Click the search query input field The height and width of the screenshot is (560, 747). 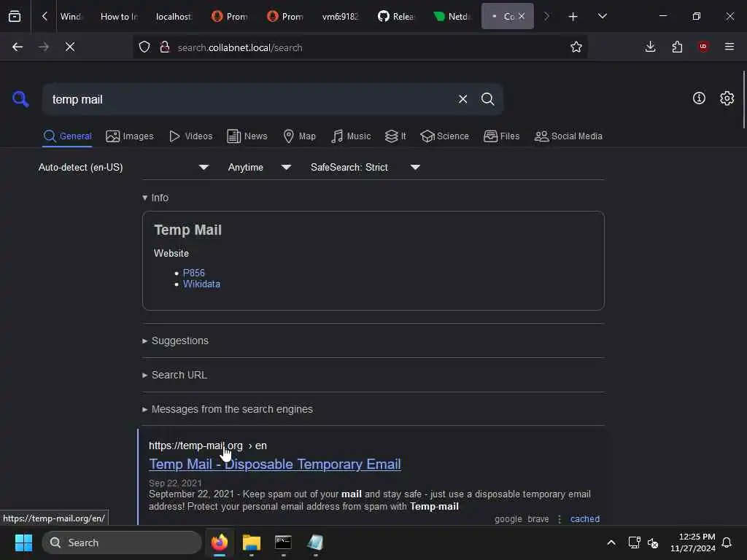(x=250, y=99)
